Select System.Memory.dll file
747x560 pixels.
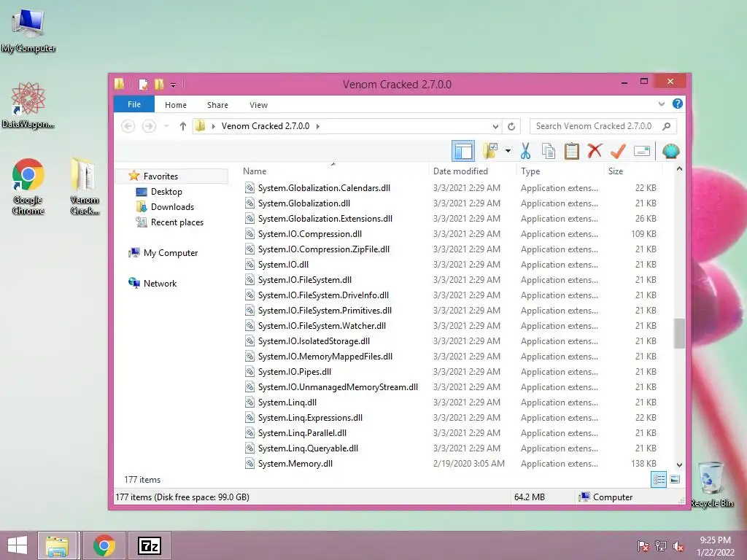coord(295,463)
